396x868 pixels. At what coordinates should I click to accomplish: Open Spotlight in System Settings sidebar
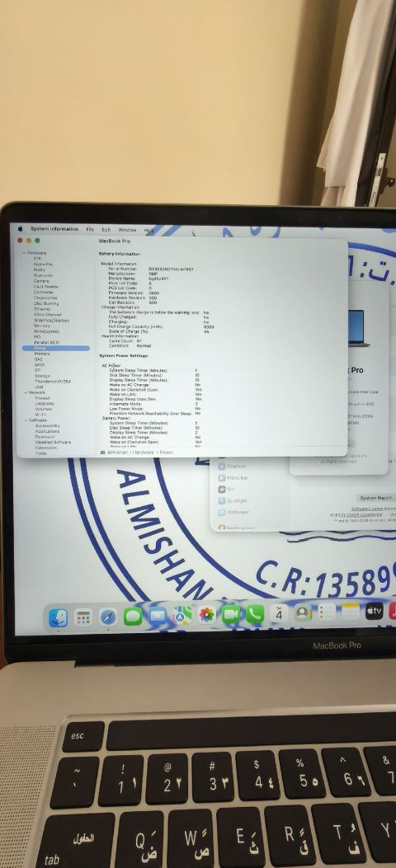(233, 501)
